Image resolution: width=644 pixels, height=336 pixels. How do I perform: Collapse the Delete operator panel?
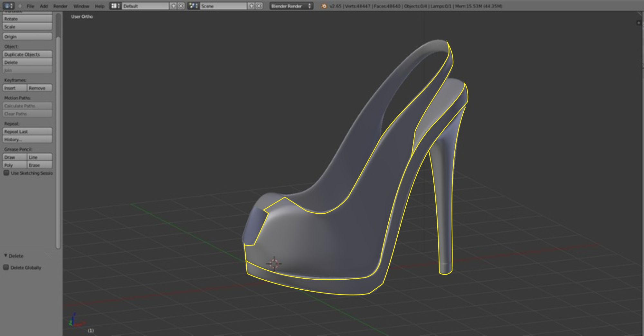(6, 256)
